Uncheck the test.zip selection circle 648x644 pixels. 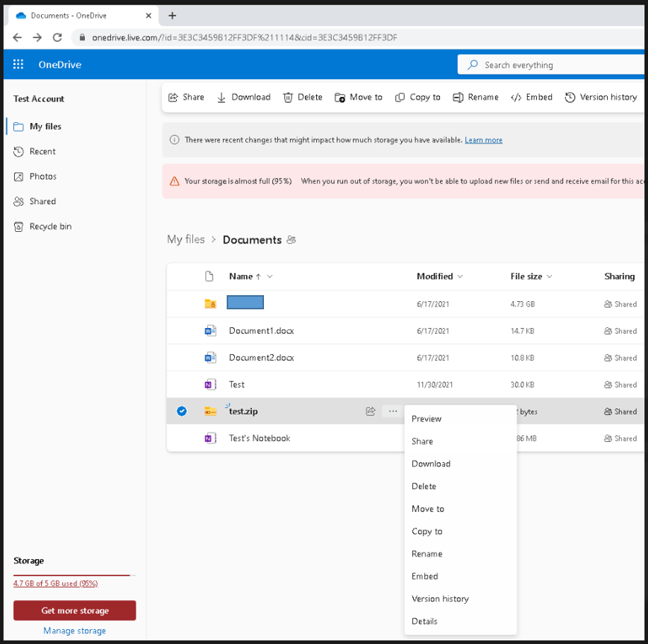[182, 411]
